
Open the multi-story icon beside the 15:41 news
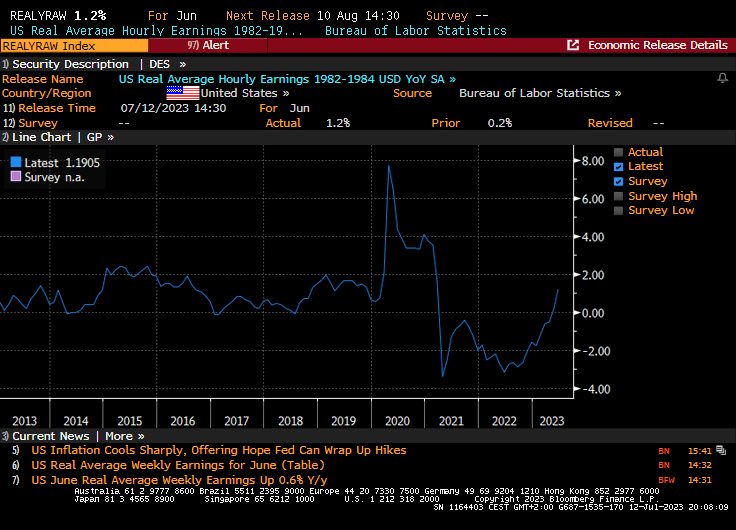coord(721,451)
